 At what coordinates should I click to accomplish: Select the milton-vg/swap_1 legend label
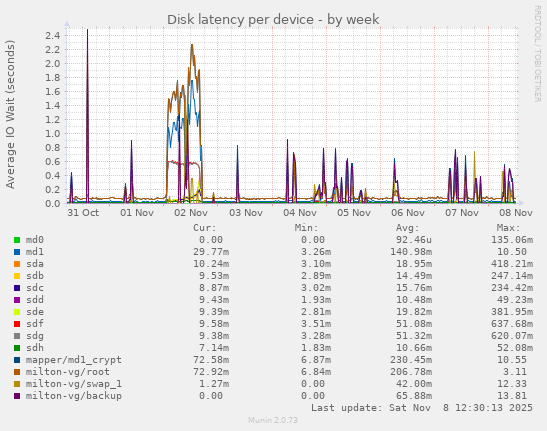tap(74, 384)
